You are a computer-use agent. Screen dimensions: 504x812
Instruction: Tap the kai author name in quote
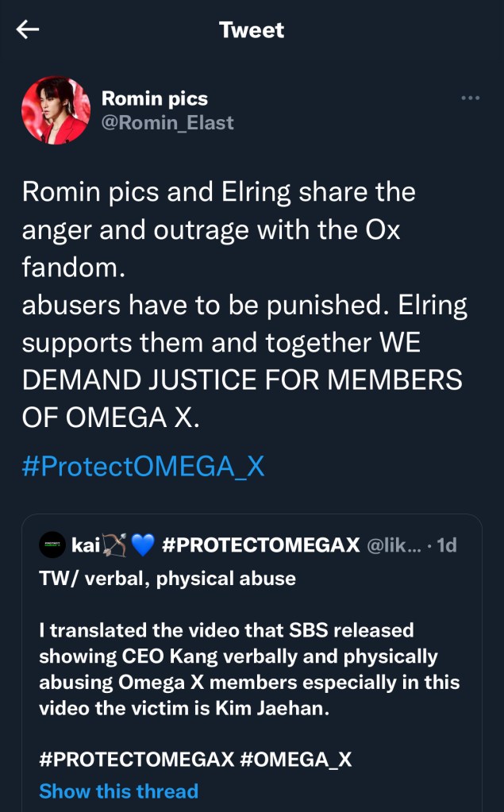[84, 545]
